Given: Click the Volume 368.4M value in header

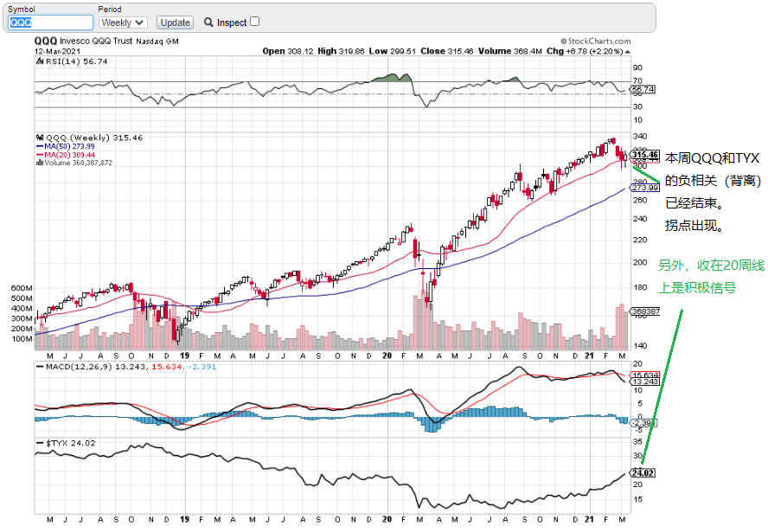Looking at the screenshot, I should (510, 51).
